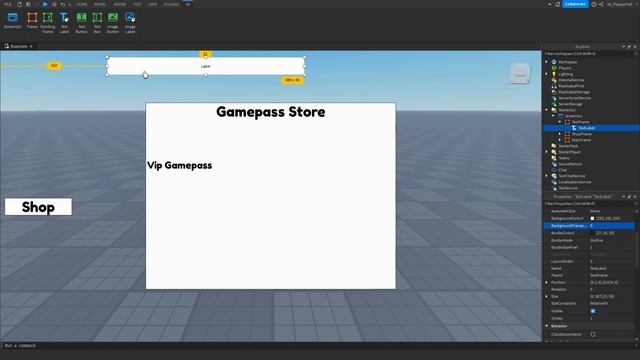640x360 pixels.
Task: Collapse the TextFrame tree node
Action: 560,122
